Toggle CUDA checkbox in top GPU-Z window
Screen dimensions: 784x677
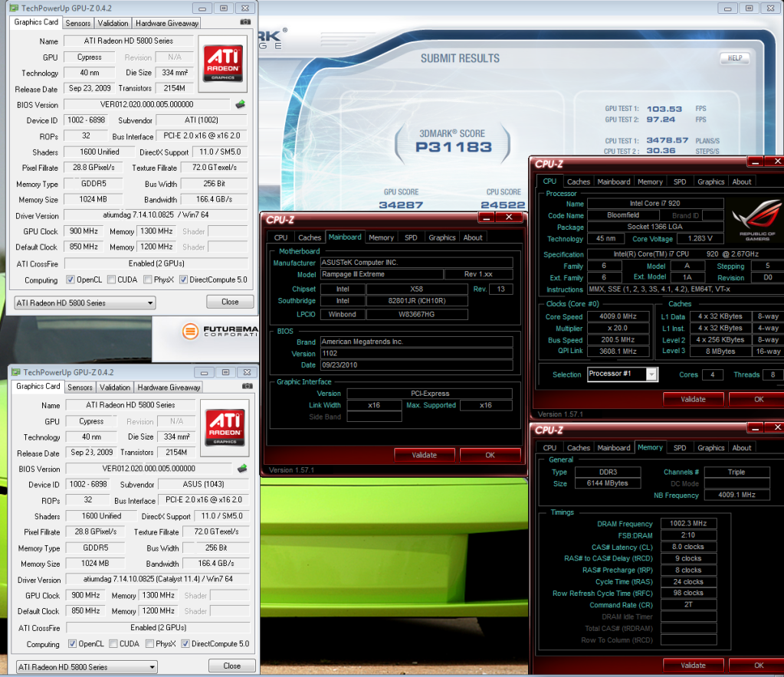(x=111, y=280)
